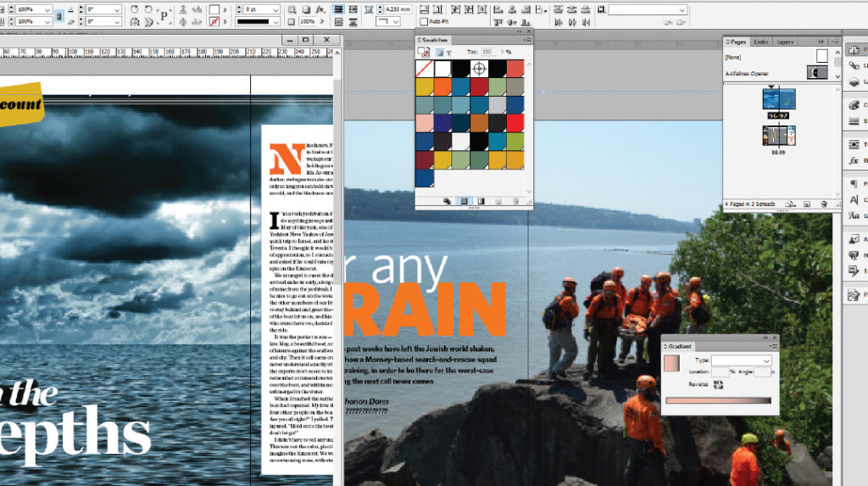868x486 pixels.
Task: Open the stroke weight 0 pt dropdown
Action: tap(275, 9)
